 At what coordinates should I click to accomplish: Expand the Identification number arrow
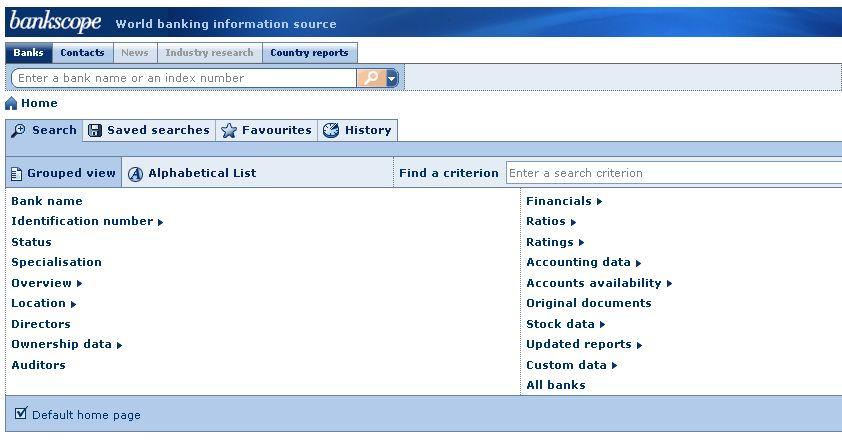coord(161,222)
